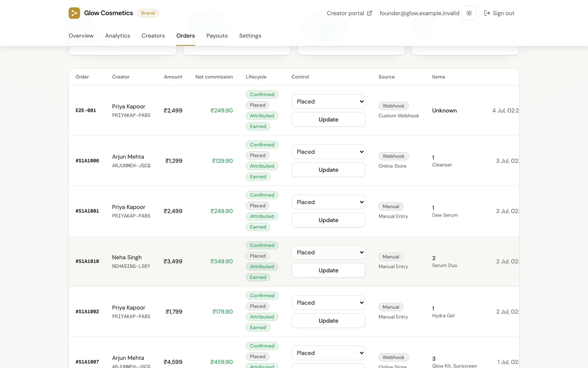Image resolution: width=588 pixels, height=368 pixels.
Task: Click the NEHASING-LS6Y creator code
Action: [131, 266]
